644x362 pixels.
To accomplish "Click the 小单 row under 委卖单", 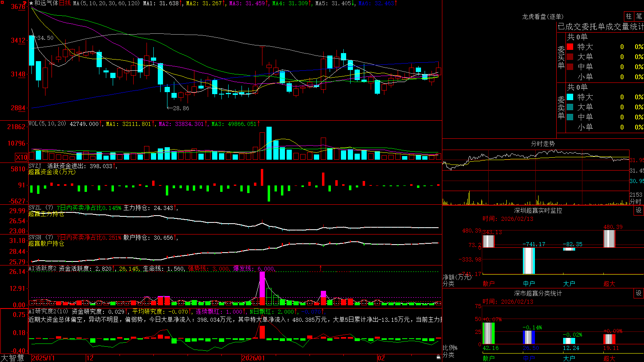I will point(605,127).
